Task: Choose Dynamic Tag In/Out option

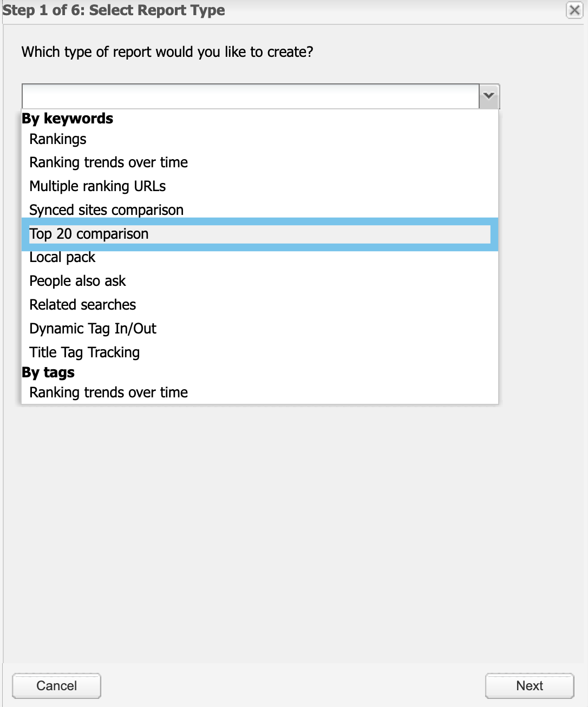Action: (93, 329)
